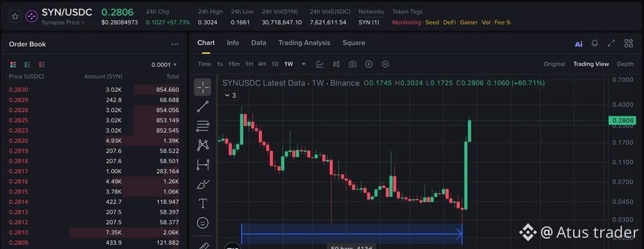Click the Seed token tag

point(432,23)
